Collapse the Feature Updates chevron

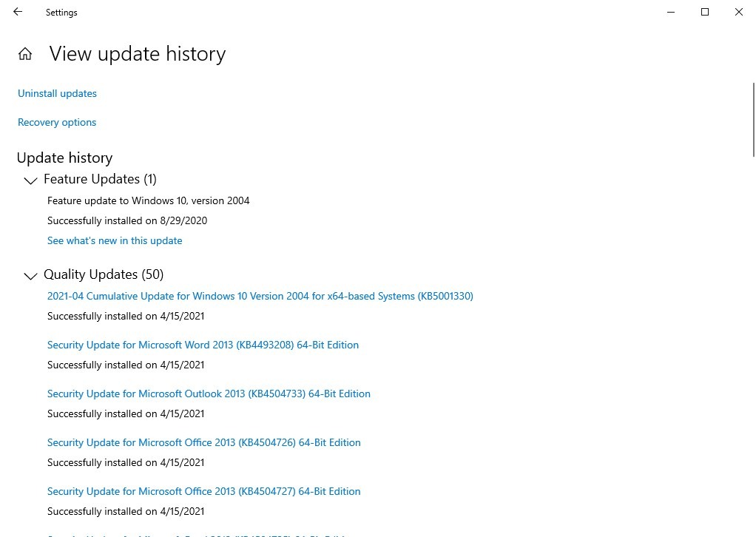[30, 180]
